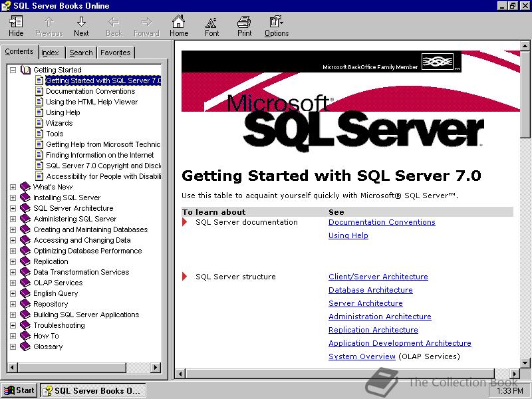Viewport: 532px width, 399px height.
Task: Click the taskbar clock showing 1:33 PM
Action: pos(510,391)
